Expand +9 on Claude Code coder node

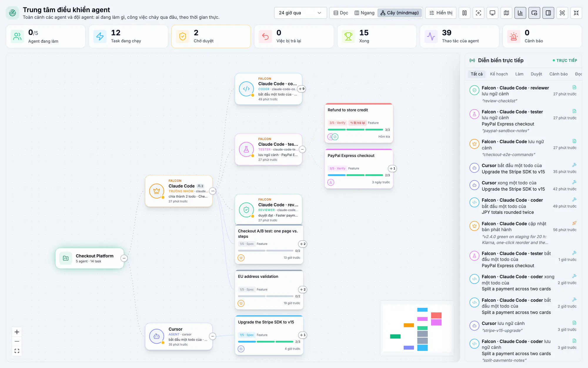pyautogui.click(x=302, y=89)
